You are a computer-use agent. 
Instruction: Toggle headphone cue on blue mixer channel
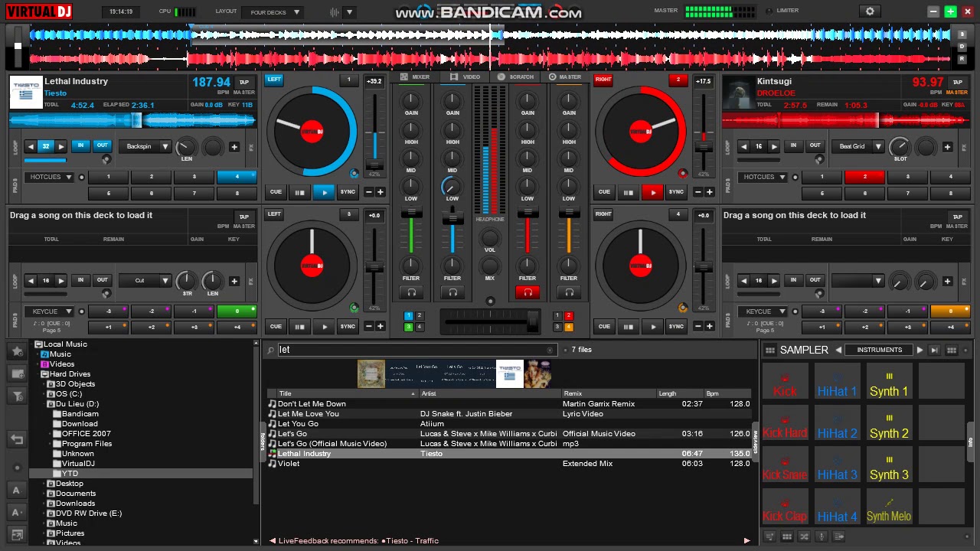pyautogui.click(x=452, y=292)
